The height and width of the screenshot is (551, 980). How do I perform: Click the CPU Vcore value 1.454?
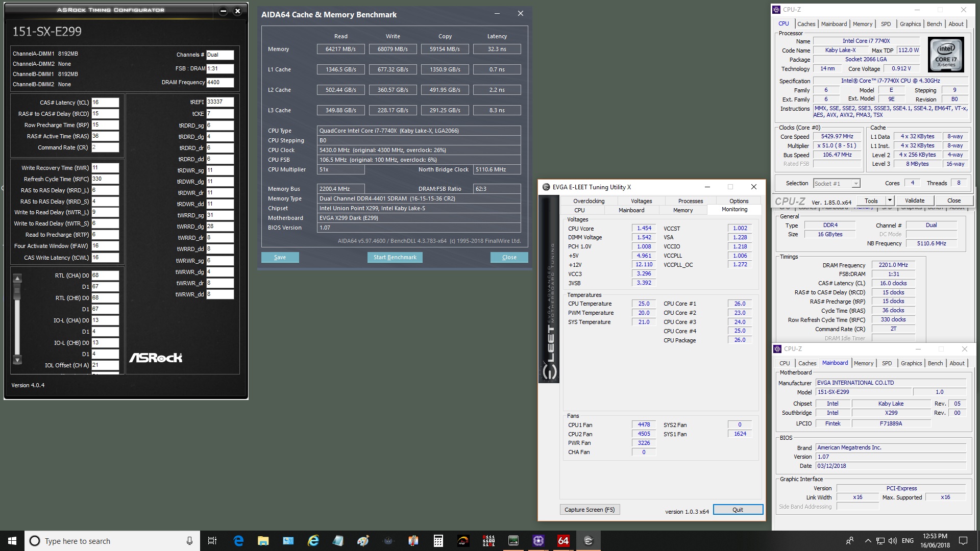(644, 229)
